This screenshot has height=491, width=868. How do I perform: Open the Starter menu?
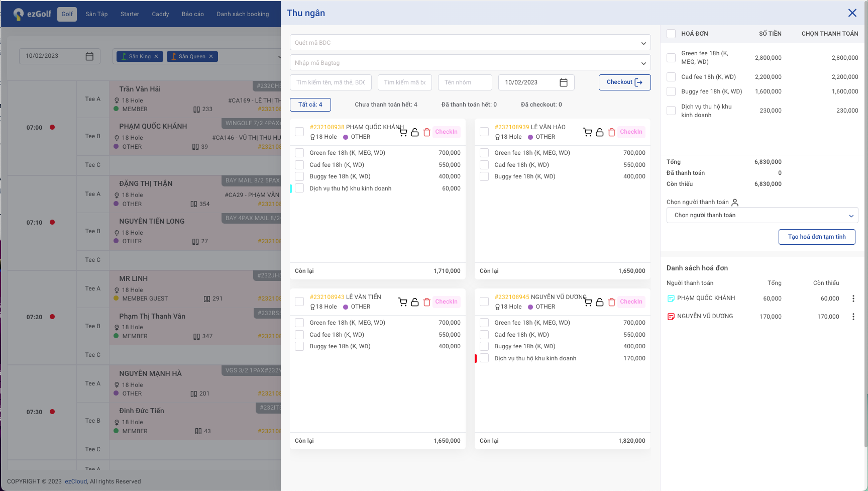(130, 14)
